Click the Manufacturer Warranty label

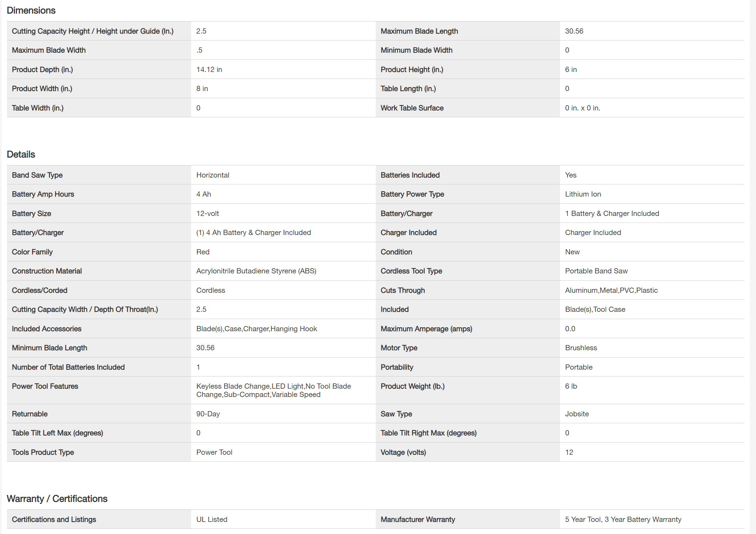[418, 519]
